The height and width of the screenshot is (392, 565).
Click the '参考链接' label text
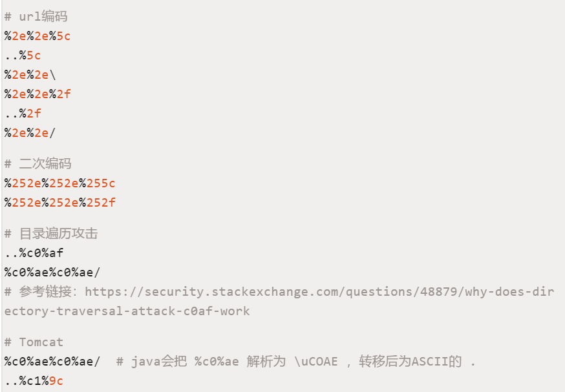pos(45,291)
